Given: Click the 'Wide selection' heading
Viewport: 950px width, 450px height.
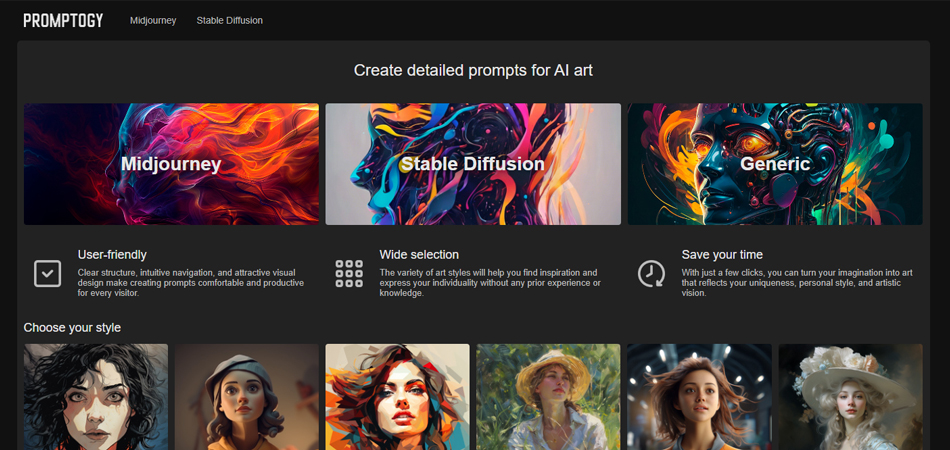Looking at the screenshot, I should [419, 255].
